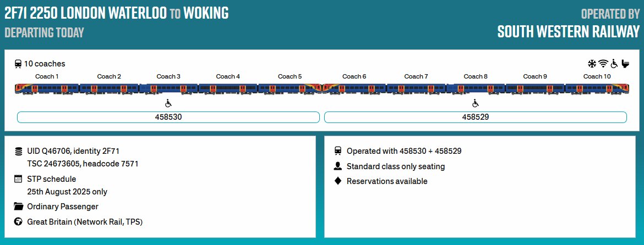Click 'Standard class only seating' text
The image size is (644, 245).
(x=396, y=166)
